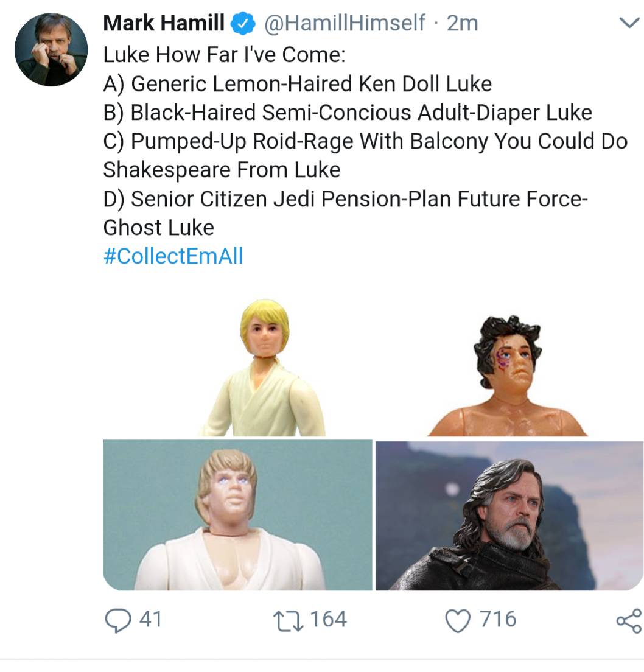Viewport: 644px width, 672px height.
Task: Click the reply count 41
Action: point(150,620)
